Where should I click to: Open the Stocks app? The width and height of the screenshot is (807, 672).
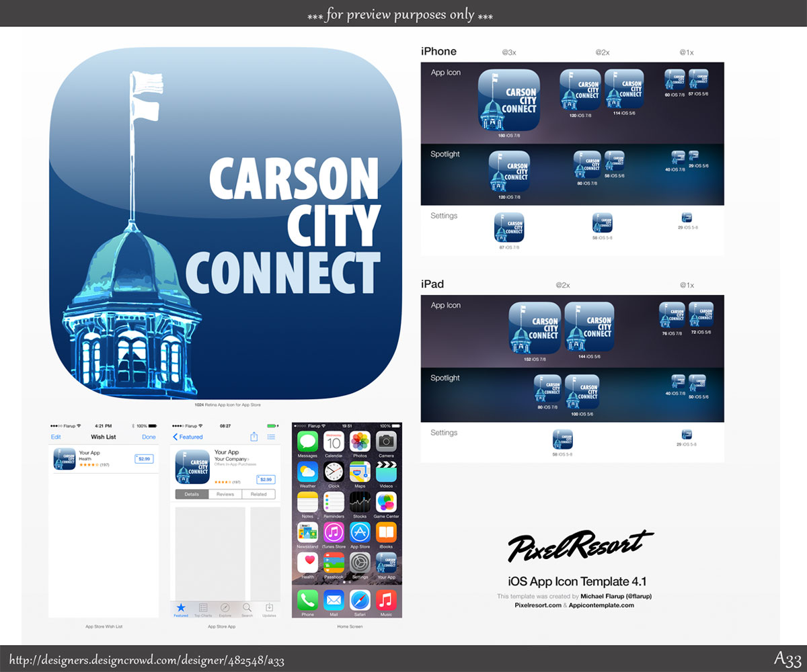pos(360,502)
